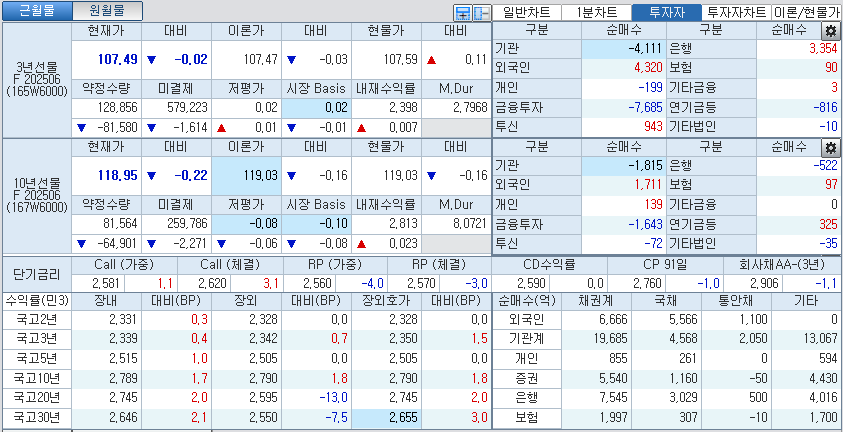This screenshot has height=432, width=843.
Task: Click 국고3년 장내 yield 2.339
Action: pos(123,339)
